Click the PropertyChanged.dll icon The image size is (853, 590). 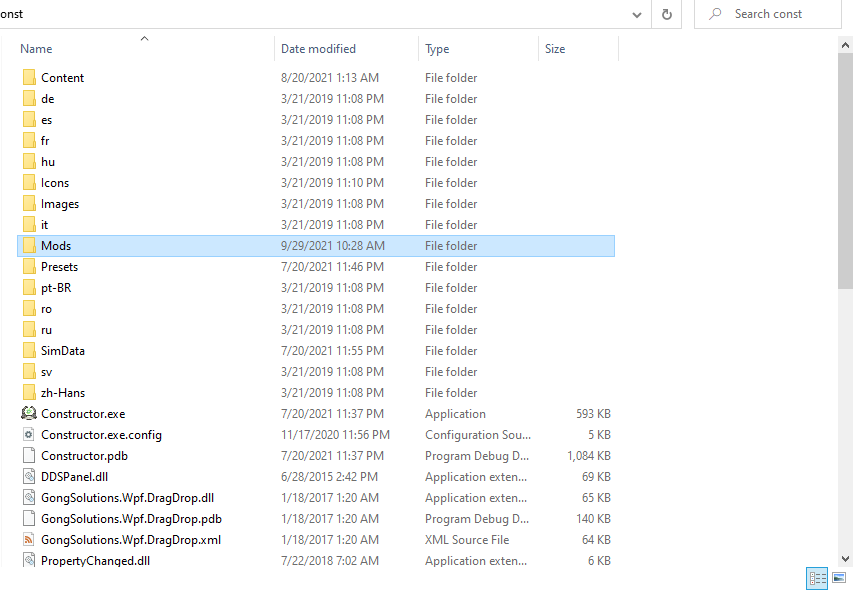[29, 560]
